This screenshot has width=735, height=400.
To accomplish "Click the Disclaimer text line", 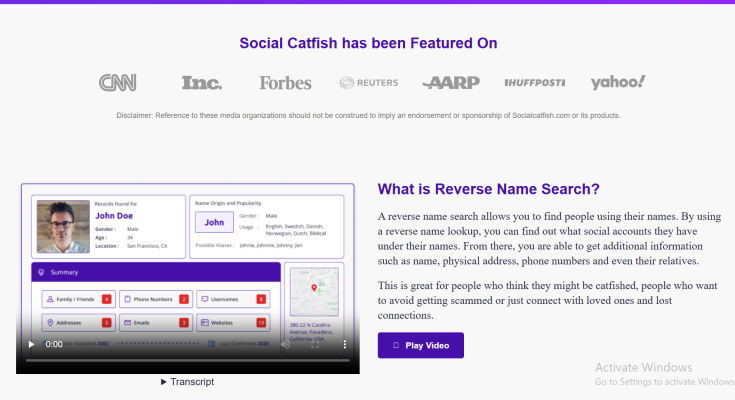I will pos(368,115).
